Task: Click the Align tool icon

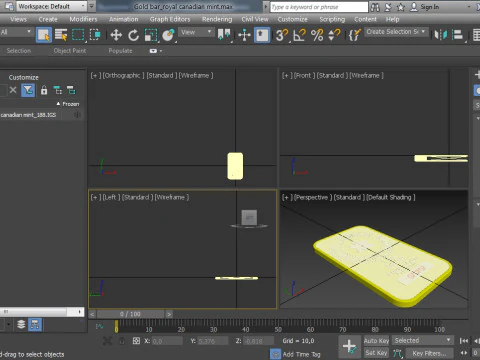Action: coord(458,35)
